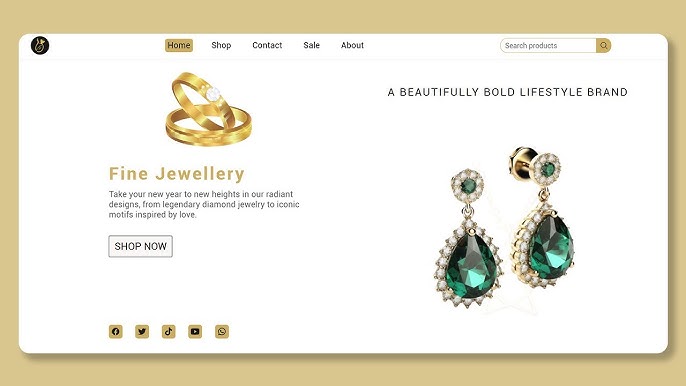Open the Twitter social icon
Image resolution: width=686 pixels, height=386 pixels.
(x=142, y=331)
